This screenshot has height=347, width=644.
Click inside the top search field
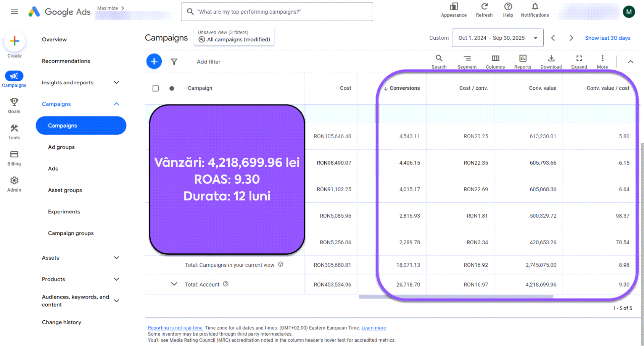[277, 11]
